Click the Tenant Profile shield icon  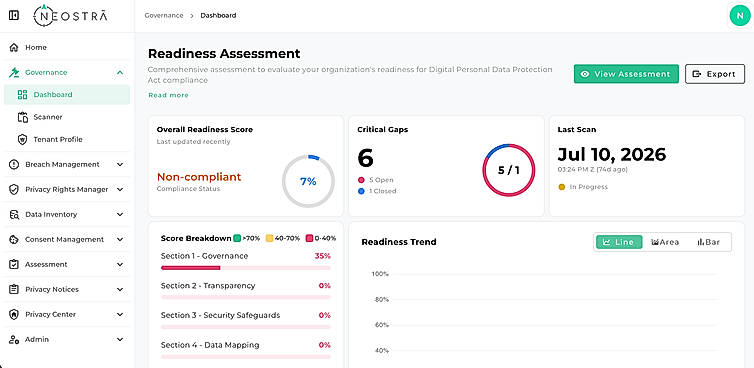[22, 140]
